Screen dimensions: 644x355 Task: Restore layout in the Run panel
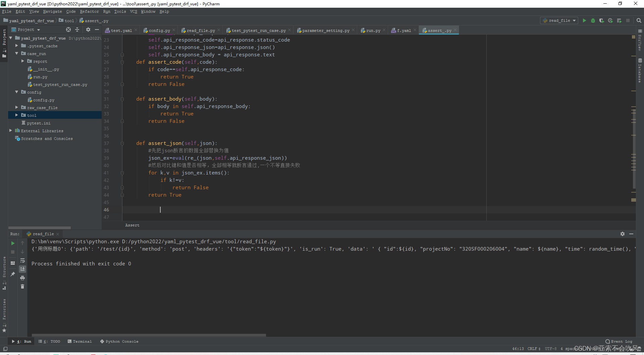(13, 263)
